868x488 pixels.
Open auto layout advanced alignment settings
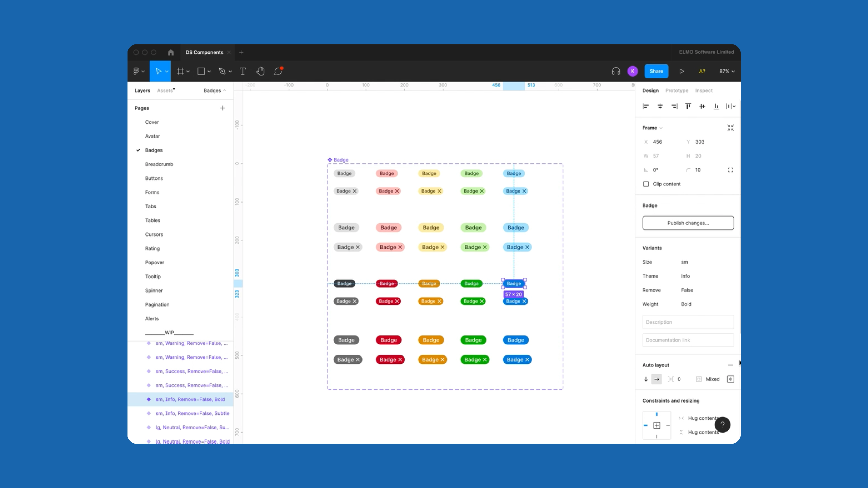pyautogui.click(x=730, y=379)
